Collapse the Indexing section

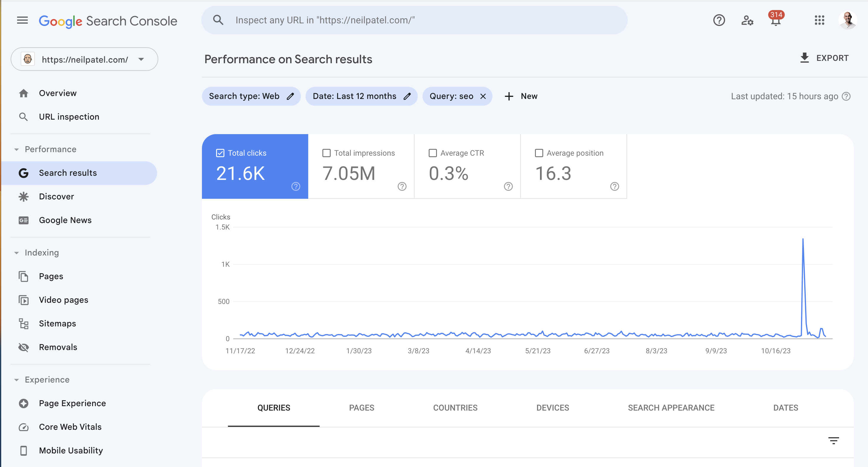point(17,253)
